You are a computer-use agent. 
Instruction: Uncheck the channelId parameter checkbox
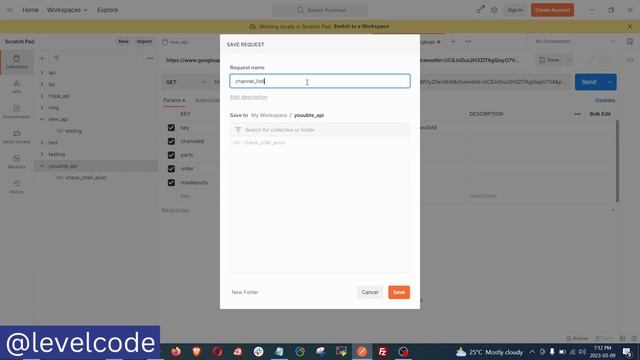(171, 141)
